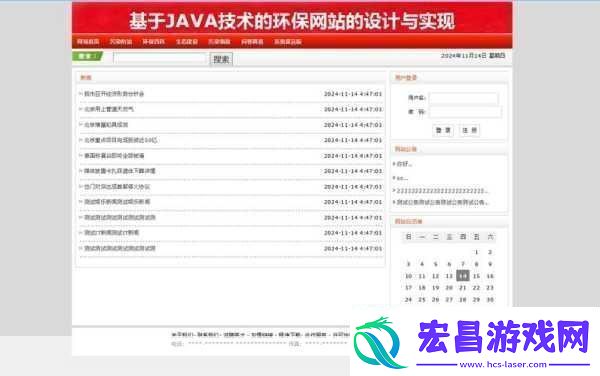Screen dimensions: 600x376
Task: Click the 搜索 search button
Action: (221, 59)
